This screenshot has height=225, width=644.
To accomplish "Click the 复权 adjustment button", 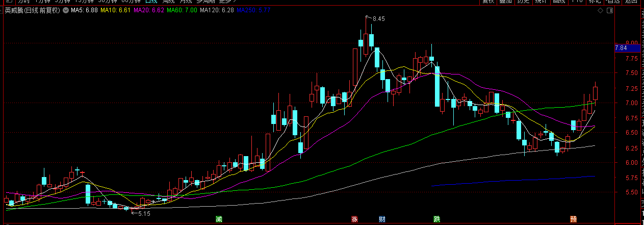I will 488,2.
